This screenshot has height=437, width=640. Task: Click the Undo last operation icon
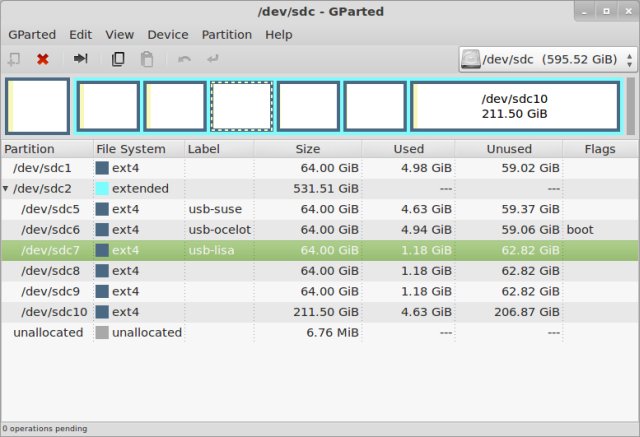coord(184,59)
